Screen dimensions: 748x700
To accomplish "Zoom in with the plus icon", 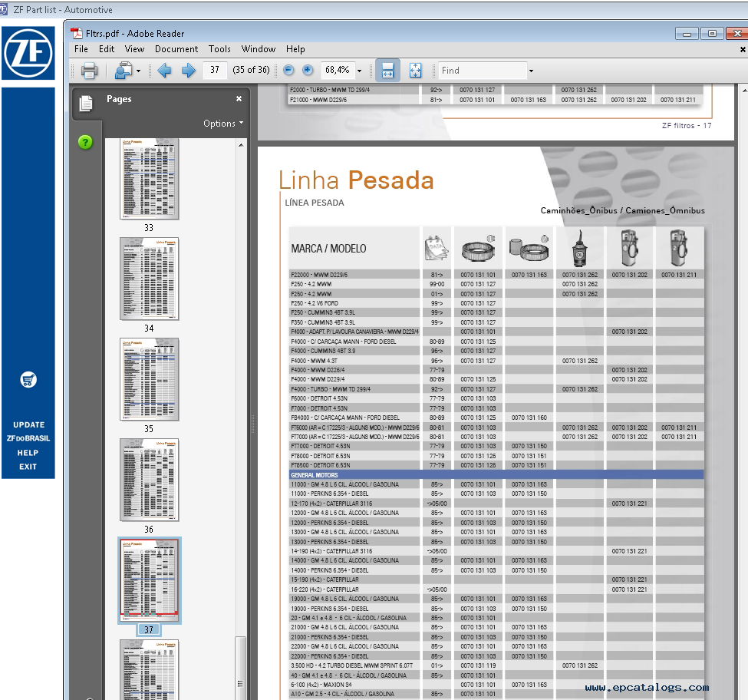I will (x=308, y=70).
